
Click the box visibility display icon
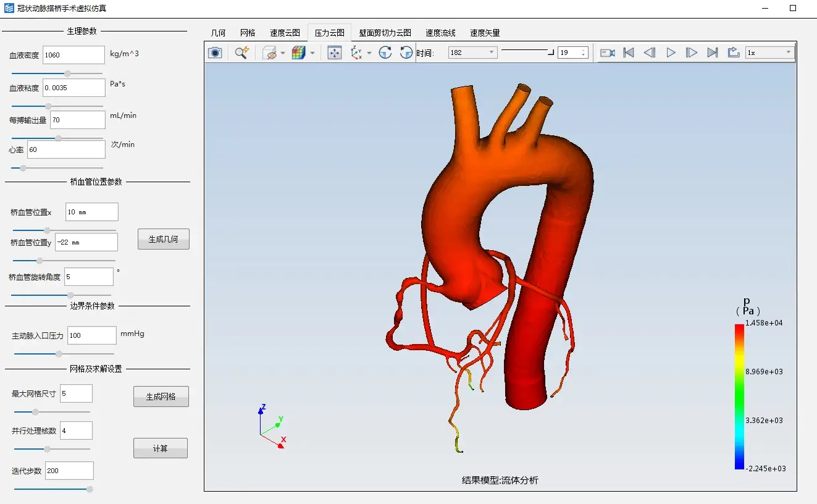click(269, 52)
